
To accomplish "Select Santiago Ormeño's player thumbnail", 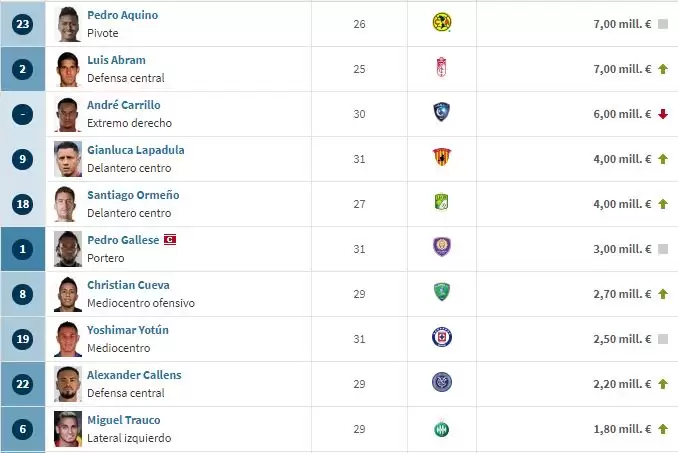I will coord(67,203).
